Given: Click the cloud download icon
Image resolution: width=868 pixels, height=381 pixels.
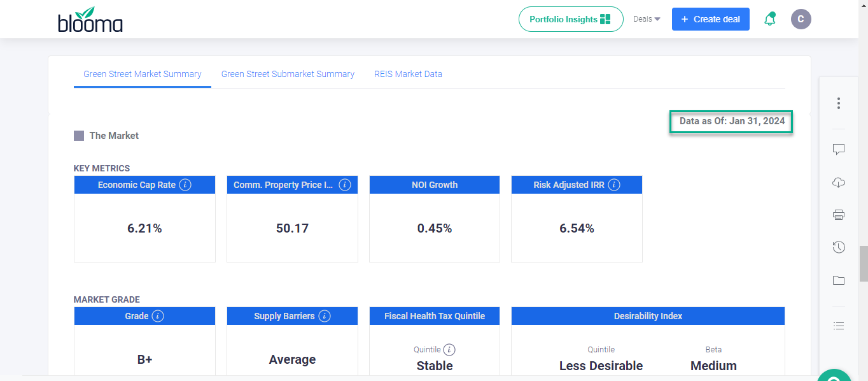Looking at the screenshot, I should point(839,183).
